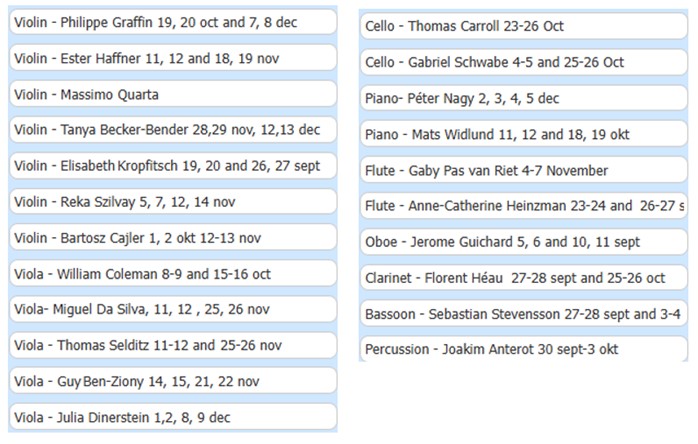
Task: Select Clarinet - Florent Héau item
Action: pos(524,277)
